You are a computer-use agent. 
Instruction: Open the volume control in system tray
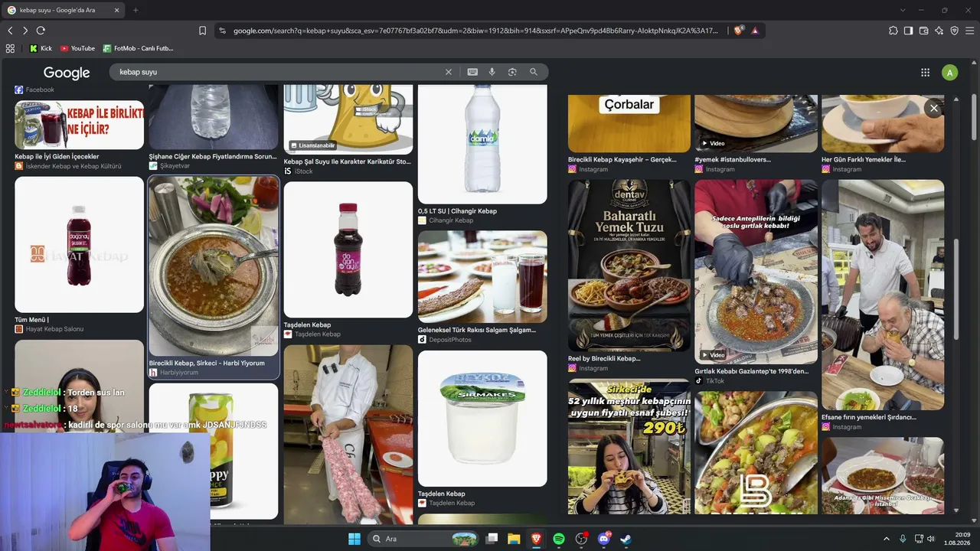(x=931, y=539)
